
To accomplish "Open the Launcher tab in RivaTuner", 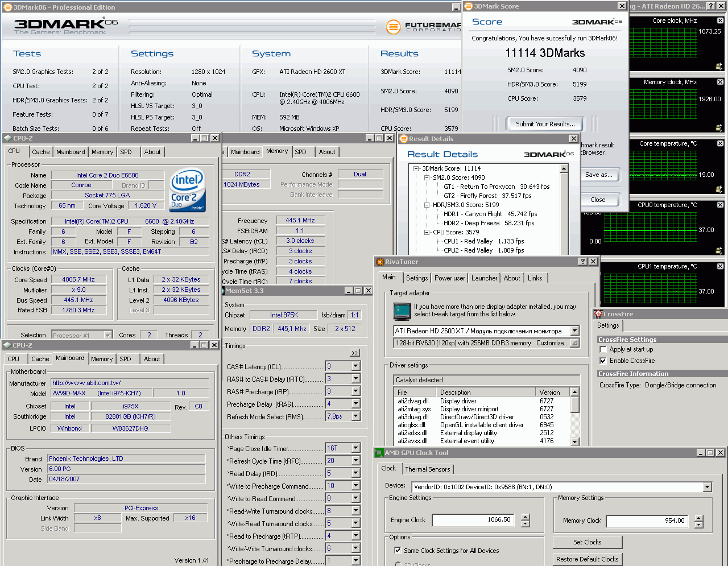I will [x=484, y=278].
